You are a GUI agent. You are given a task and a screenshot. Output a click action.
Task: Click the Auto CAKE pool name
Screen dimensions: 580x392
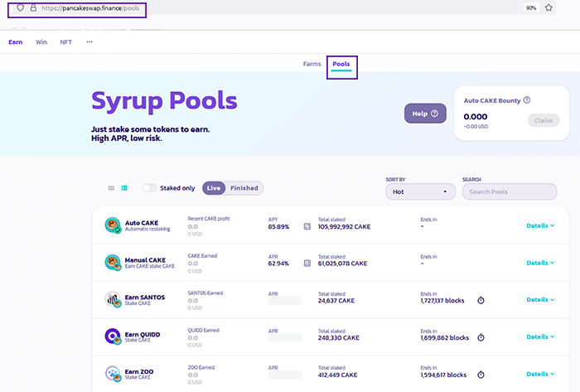pos(142,223)
